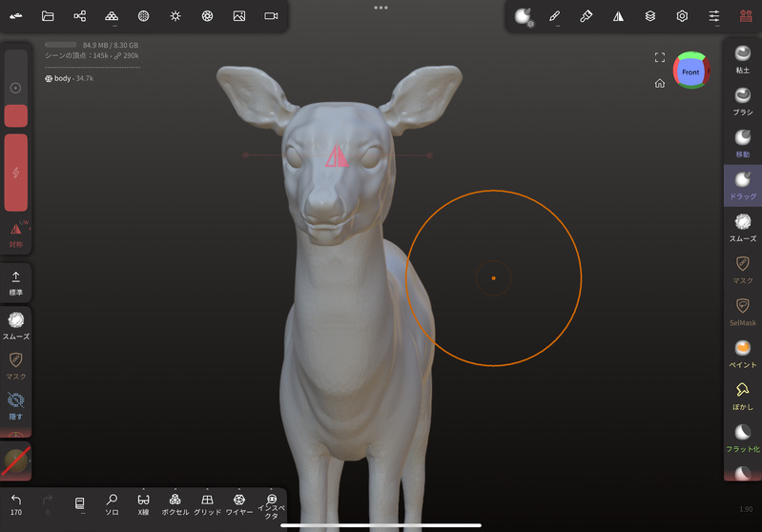Open the Topology menu
This screenshot has width=762, height=532.
point(112,16)
